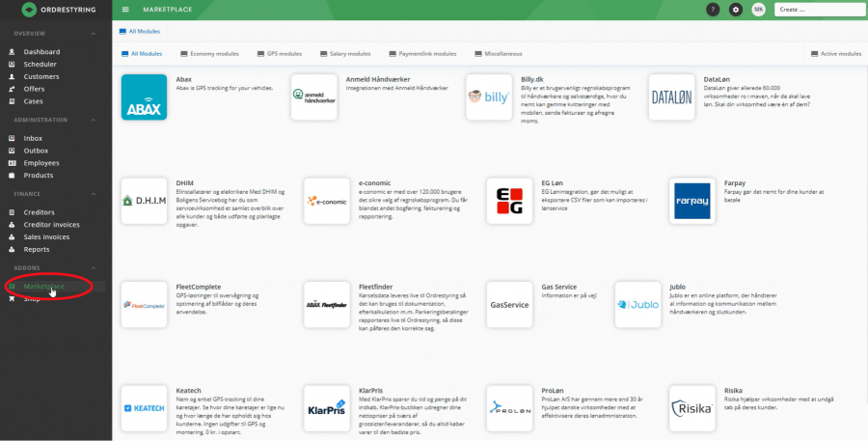Open Cases in the sidebar

tap(33, 101)
